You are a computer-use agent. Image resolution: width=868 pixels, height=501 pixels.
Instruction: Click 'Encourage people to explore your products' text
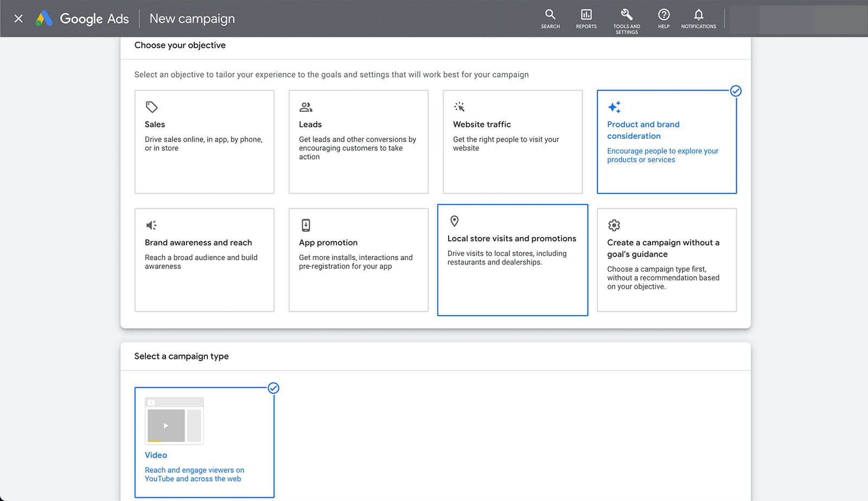pyautogui.click(x=662, y=155)
